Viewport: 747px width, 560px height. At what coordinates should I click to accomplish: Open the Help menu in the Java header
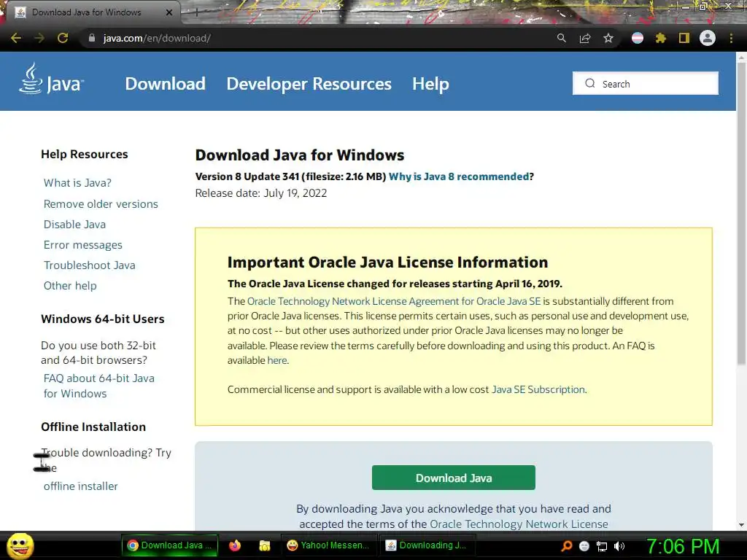[430, 84]
